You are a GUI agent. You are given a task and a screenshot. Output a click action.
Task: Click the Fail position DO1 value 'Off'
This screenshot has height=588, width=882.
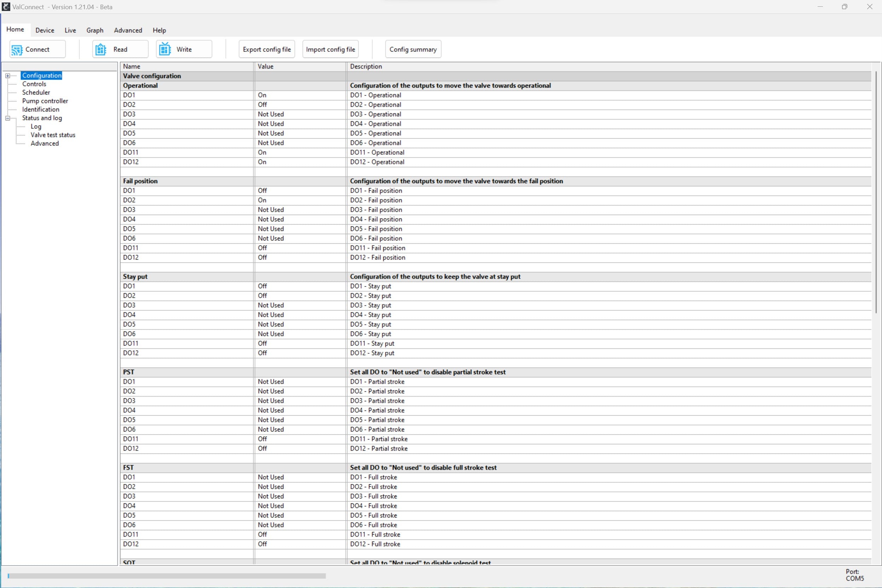click(262, 191)
